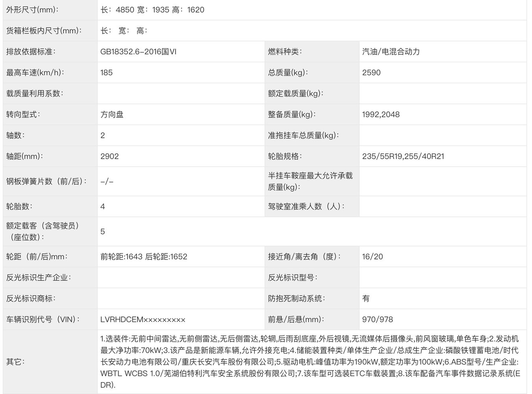This screenshot has height=394, width=532.
Task: Select the dimensions value 长:4850 宽:1935 高:1620
Action: pos(153,10)
